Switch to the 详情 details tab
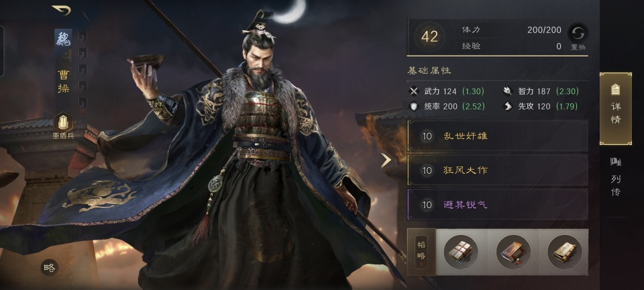This screenshot has width=644, height=290. (615, 109)
